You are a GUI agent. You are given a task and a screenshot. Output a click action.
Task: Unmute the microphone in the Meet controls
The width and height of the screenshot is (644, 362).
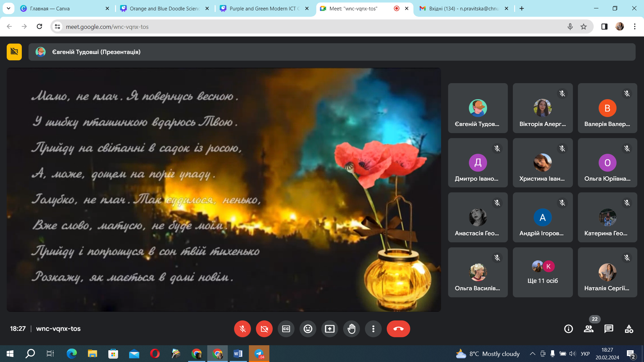pyautogui.click(x=242, y=329)
